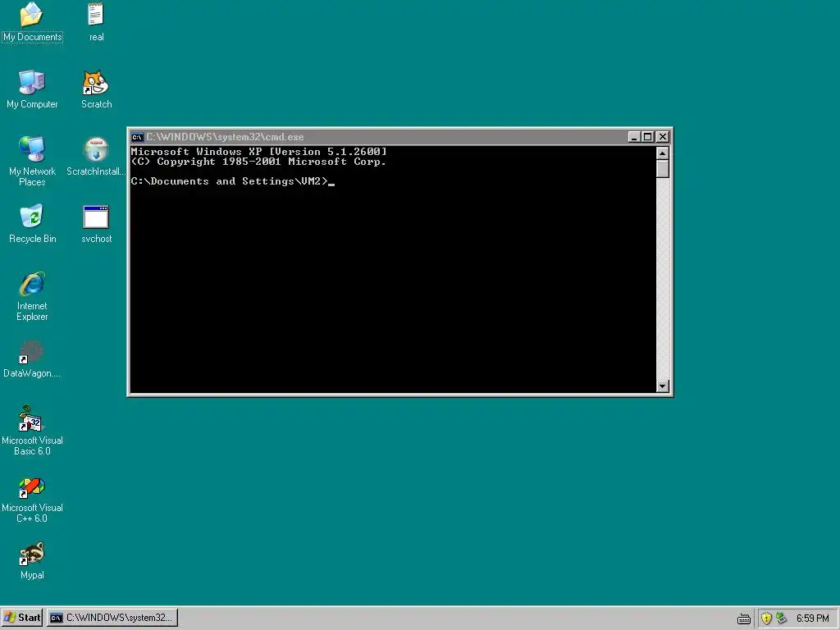840x630 pixels.
Task: Minimize the cmd.exe window
Action: point(634,137)
